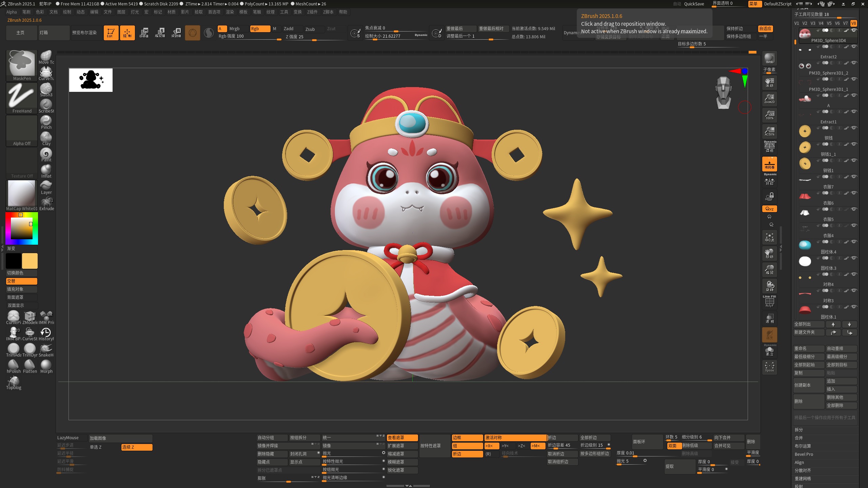This screenshot has height=488, width=868.
Task: Open the FreeHand stroke selector
Action: (22, 98)
